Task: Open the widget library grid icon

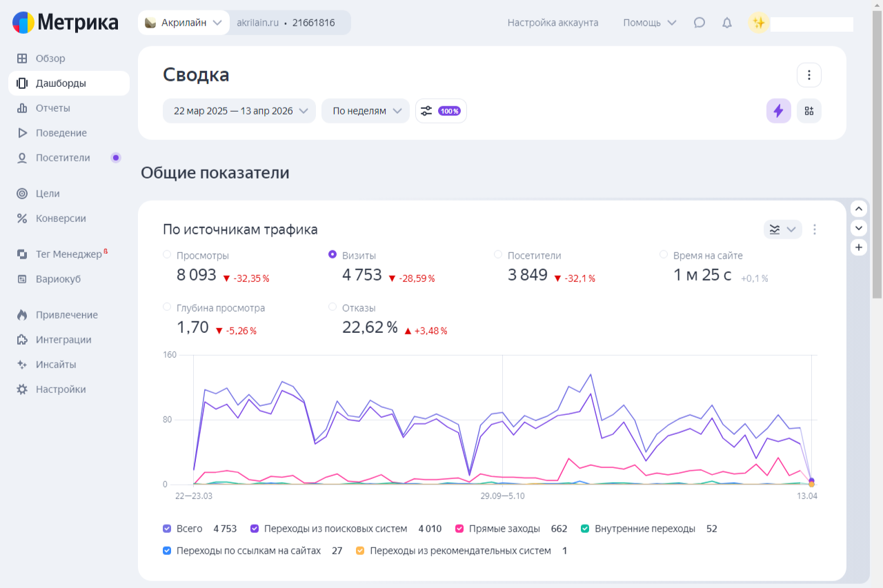Action: point(809,111)
